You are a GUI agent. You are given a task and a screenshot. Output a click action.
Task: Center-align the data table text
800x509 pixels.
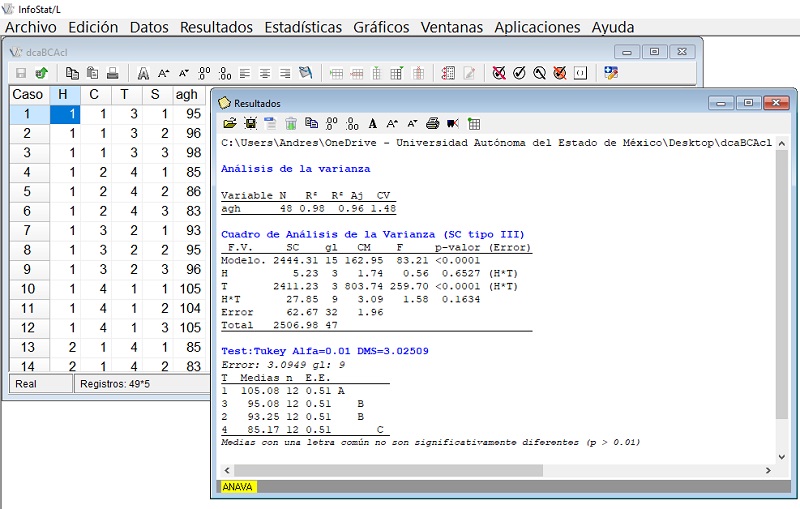click(265, 73)
